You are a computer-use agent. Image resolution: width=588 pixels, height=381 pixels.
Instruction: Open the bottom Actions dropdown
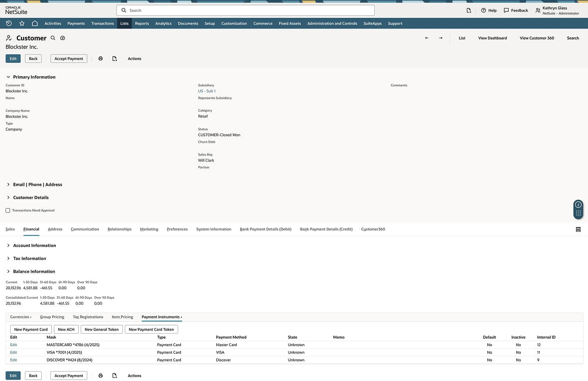point(134,376)
